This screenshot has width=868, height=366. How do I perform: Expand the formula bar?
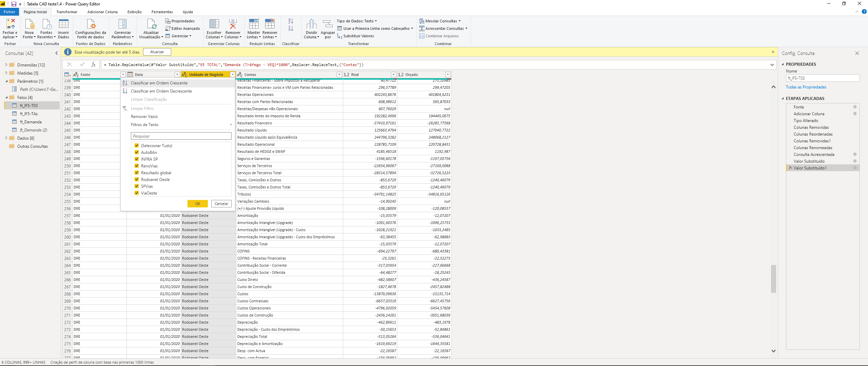pyautogui.click(x=772, y=65)
